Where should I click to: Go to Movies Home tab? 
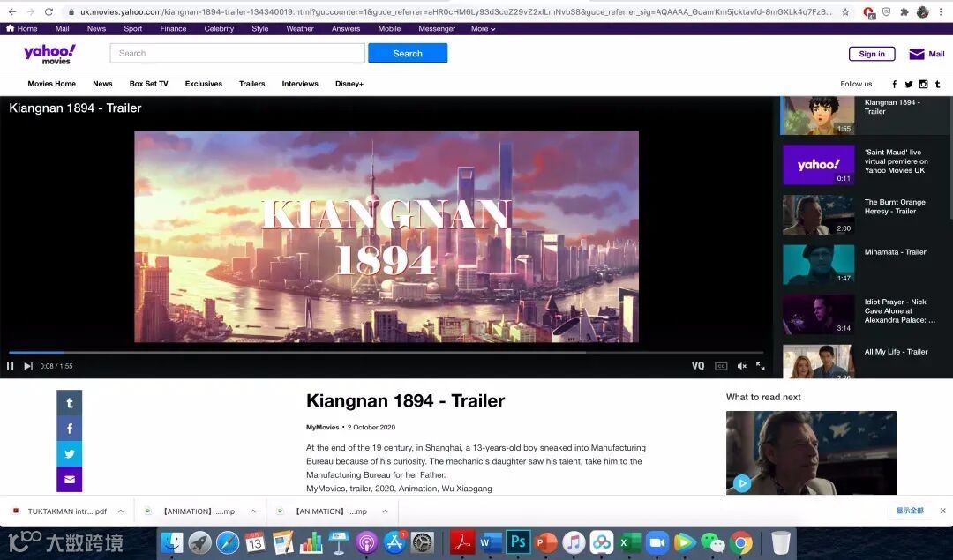52,84
